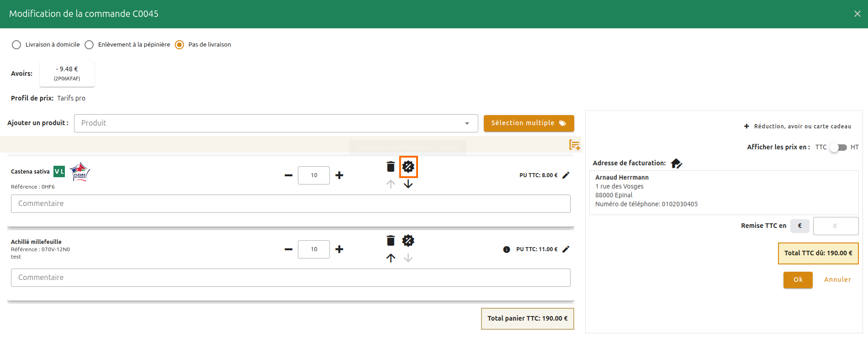This screenshot has height=348, width=868.
Task: Confirm order with the Ok button
Action: (x=798, y=279)
